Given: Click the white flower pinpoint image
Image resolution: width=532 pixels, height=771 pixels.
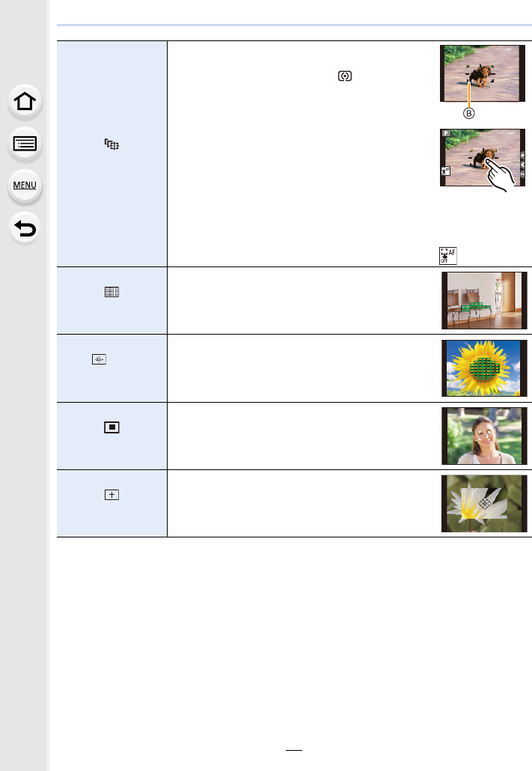Looking at the screenshot, I should (x=484, y=504).
